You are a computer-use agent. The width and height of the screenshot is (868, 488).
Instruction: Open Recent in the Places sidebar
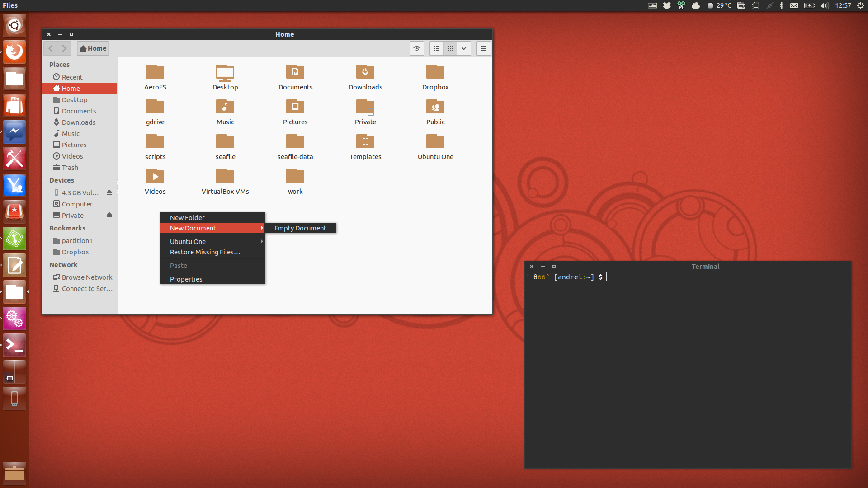pyautogui.click(x=80, y=77)
